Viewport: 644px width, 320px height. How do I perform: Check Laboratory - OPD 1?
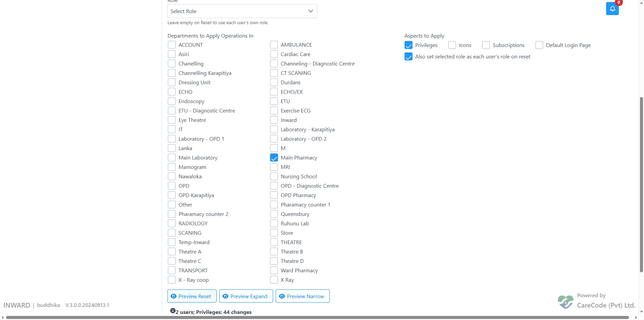click(171, 139)
